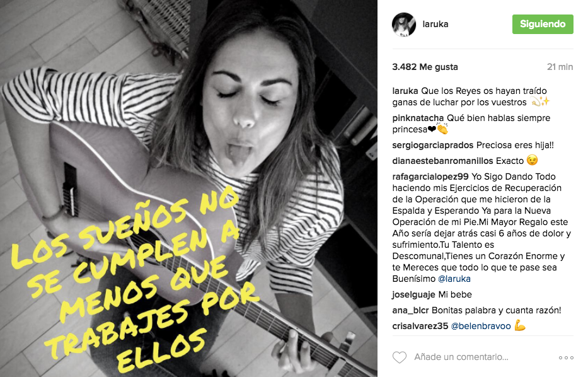Click the @laruka mention in the comment
The width and height of the screenshot is (588, 377).
click(454, 279)
